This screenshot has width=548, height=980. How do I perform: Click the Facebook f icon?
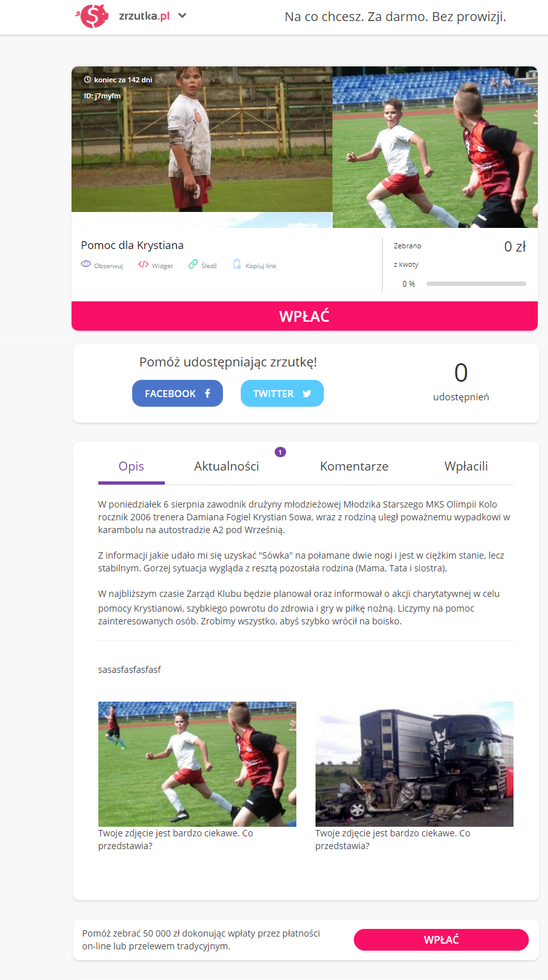pos(208,394)
